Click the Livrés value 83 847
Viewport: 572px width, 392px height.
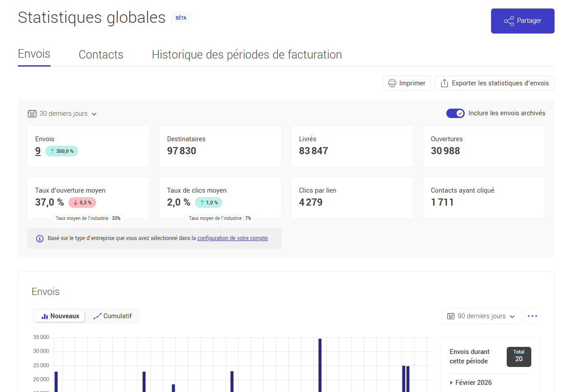[x=314, y=151]
